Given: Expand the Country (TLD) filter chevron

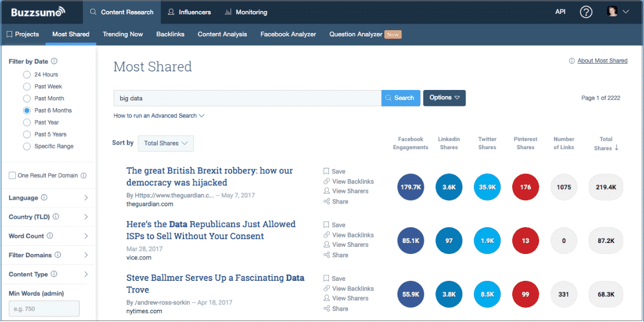Looking at the screenshot, I should [86, 217].
